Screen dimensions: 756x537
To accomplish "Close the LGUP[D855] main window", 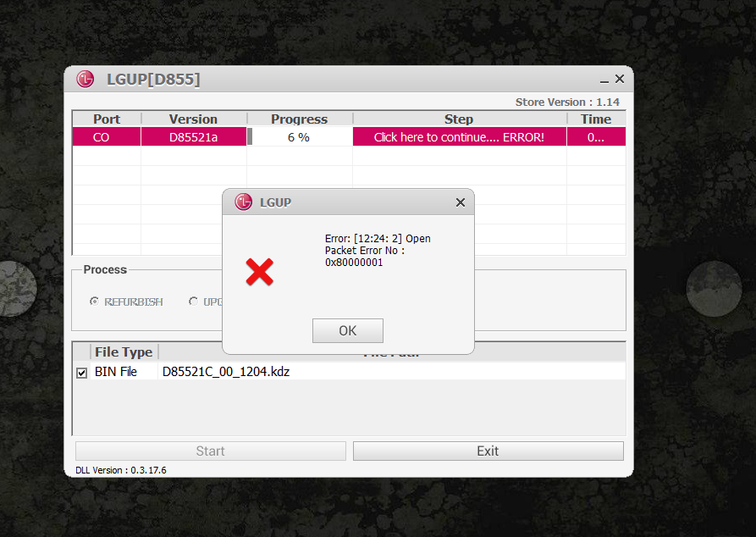I will tap(620, 79).
